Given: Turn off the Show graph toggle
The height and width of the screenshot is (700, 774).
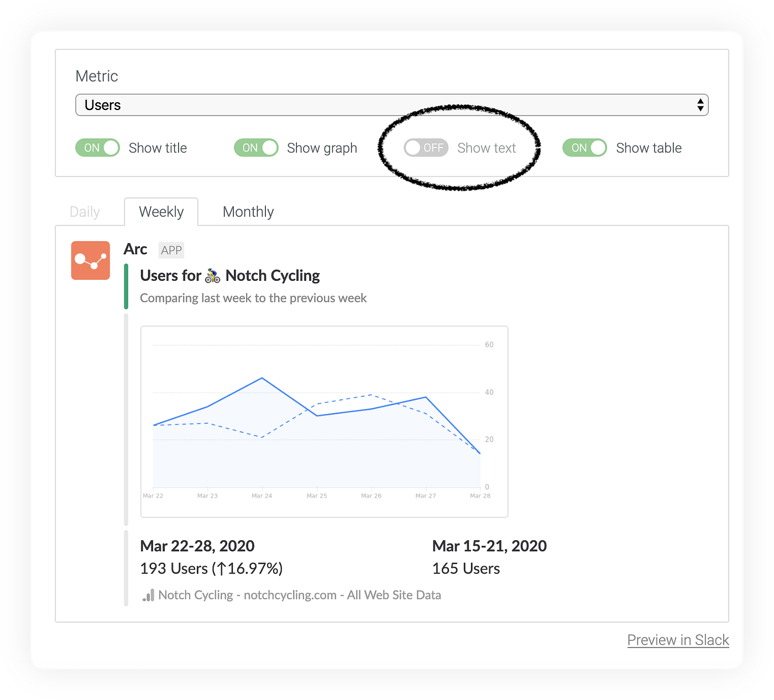Looking at the screenshot, I should click(x=256, y=148).
